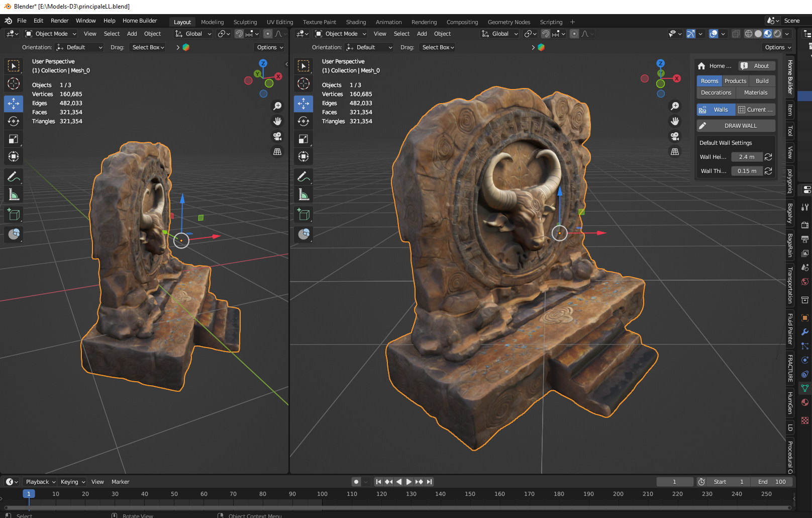Open Drag Select Box dropdown in right viewport
The image size is (812, 518).
point(438,47)
